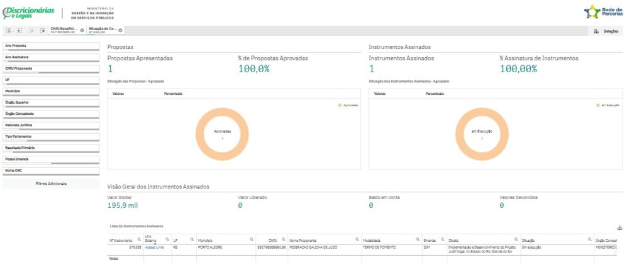
Task: Select the Aprovadas legend swatch
Action: [x=340, y=105]
